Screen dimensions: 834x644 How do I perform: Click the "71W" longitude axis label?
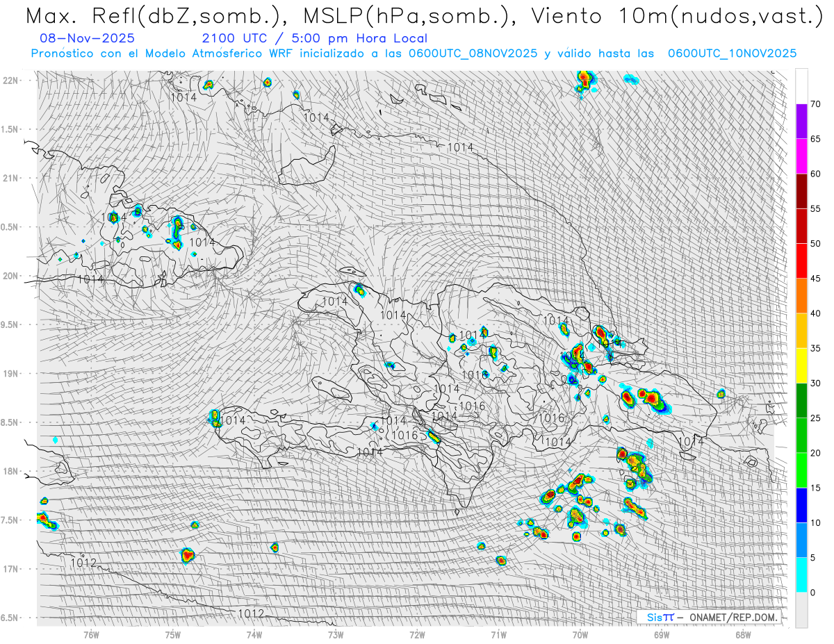498,634
